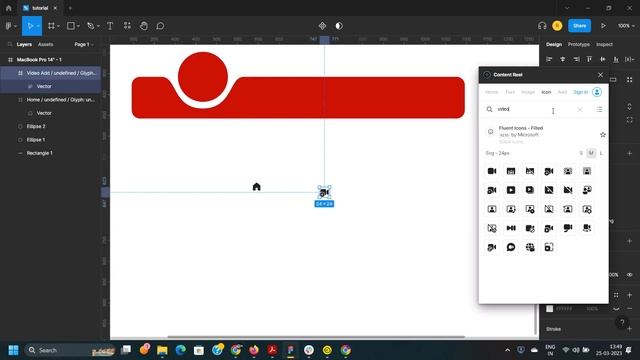Close the Content Reel plugin panel

[x=600, y=75]
